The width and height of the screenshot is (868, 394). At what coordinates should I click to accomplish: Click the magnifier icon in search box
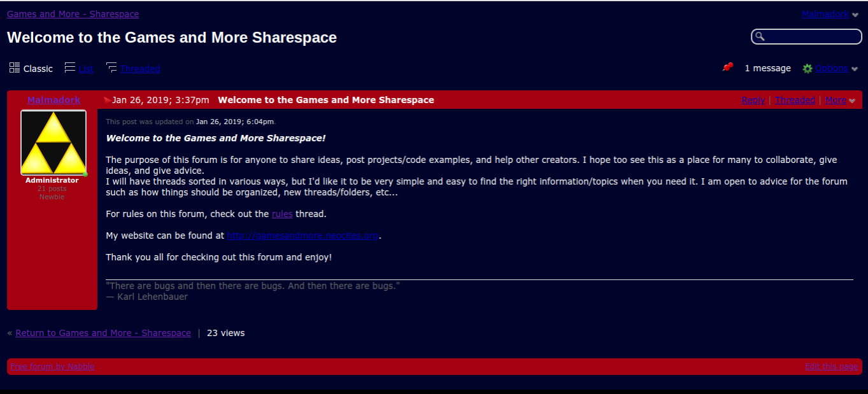(759, 37)
